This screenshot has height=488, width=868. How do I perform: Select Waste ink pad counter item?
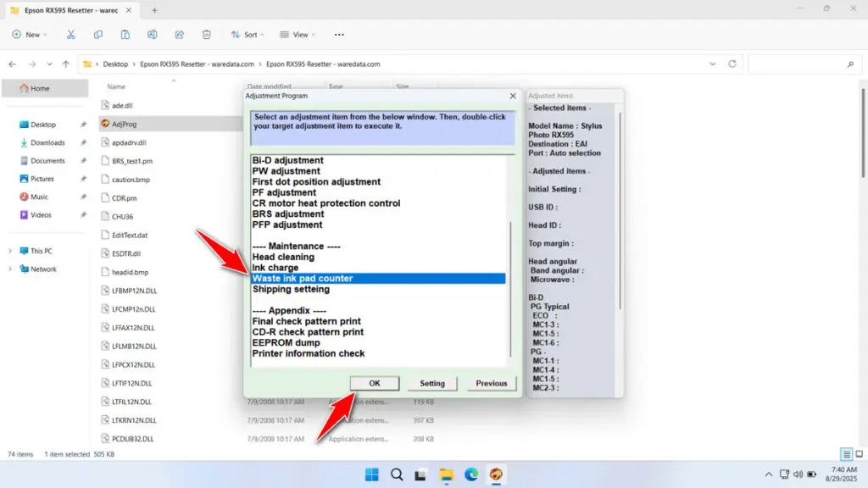click(378, 278)
